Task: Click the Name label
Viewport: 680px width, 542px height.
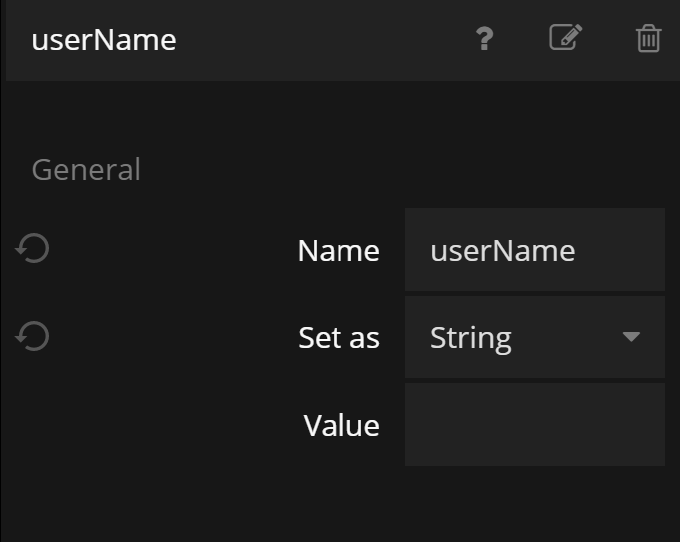Action: pyautogui.click(x=338, y=250)
